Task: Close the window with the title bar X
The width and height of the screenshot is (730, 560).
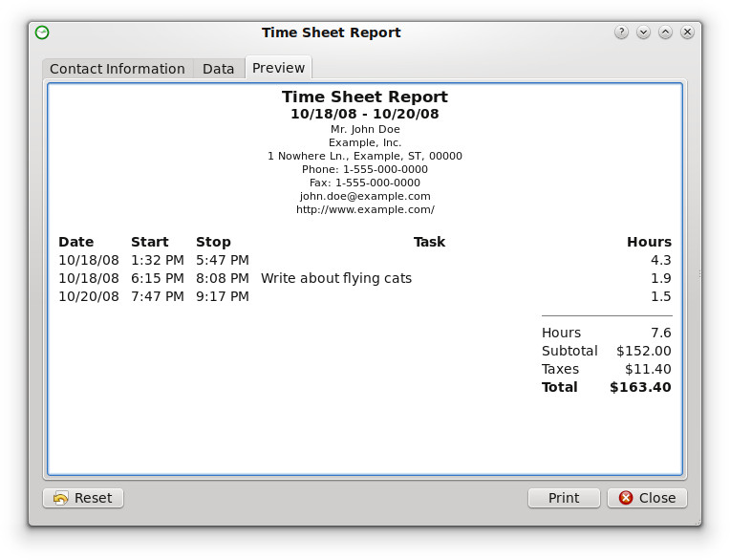Action: pos(687,32)
